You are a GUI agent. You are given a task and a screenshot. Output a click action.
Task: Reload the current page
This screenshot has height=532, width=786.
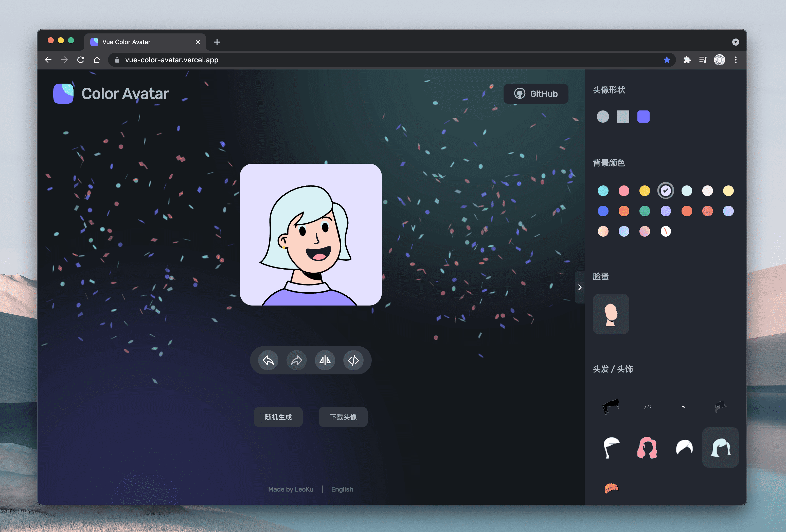[80, 60]
